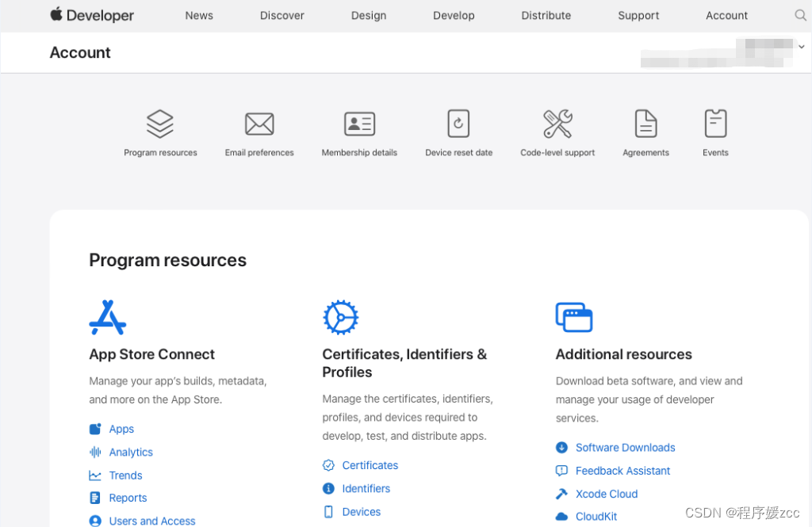Image resolution: width=812 pixels, height=527 pixels.
Task: Click the Apple Developer logo
Action: (x=92, y=15)
